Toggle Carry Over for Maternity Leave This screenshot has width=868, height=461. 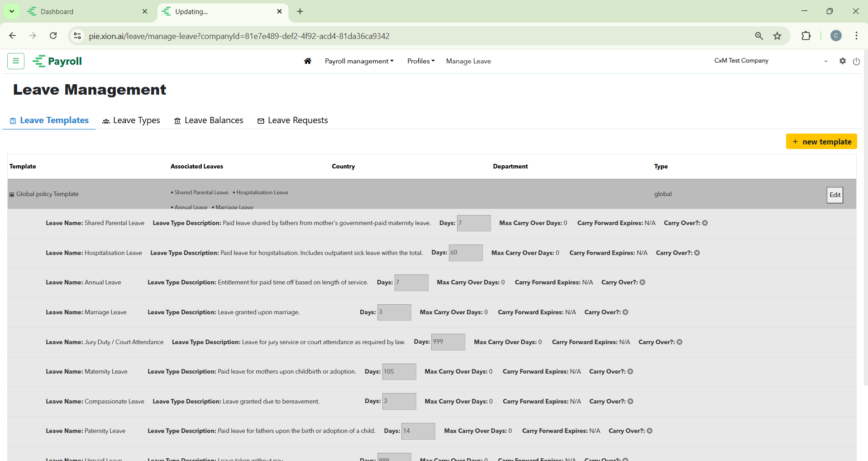point(630,371)
